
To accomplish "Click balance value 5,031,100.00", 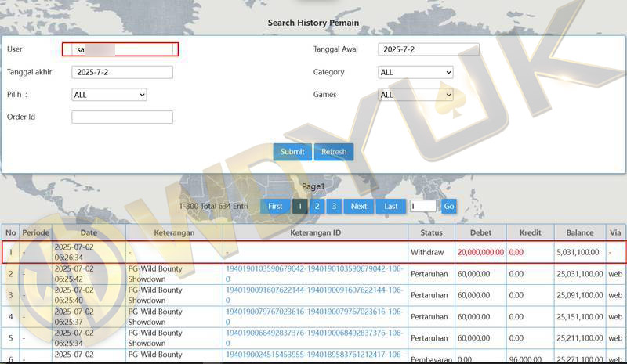I will (x=578, y=253).
